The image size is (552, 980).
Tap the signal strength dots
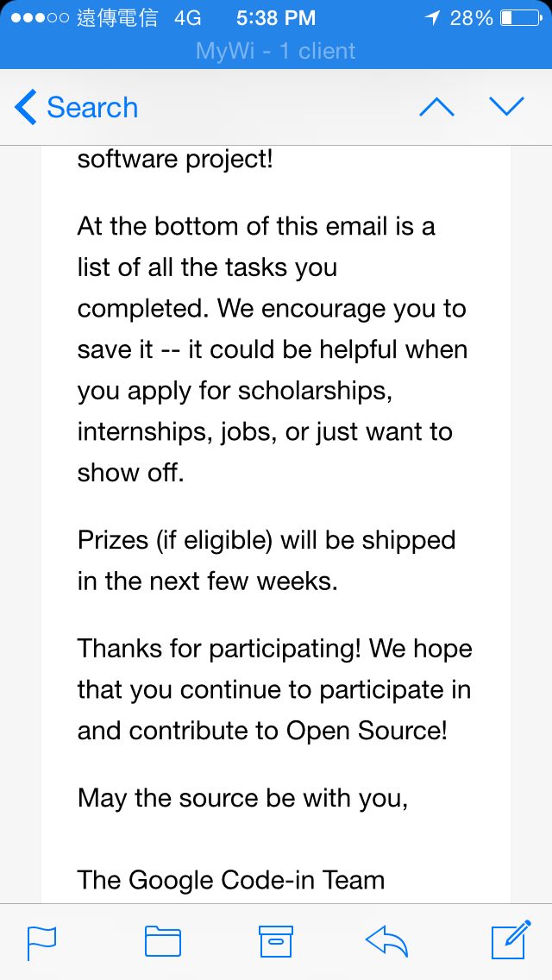click(40, 18)
